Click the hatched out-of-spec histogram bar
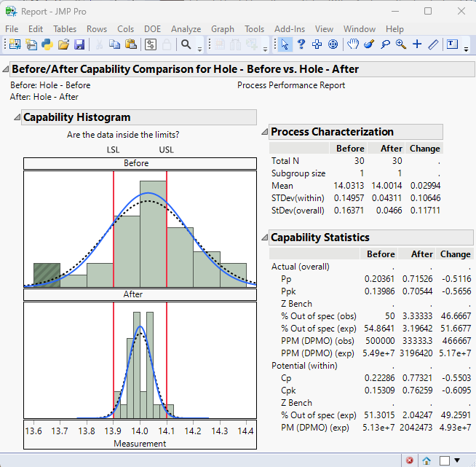 point(47,275)
